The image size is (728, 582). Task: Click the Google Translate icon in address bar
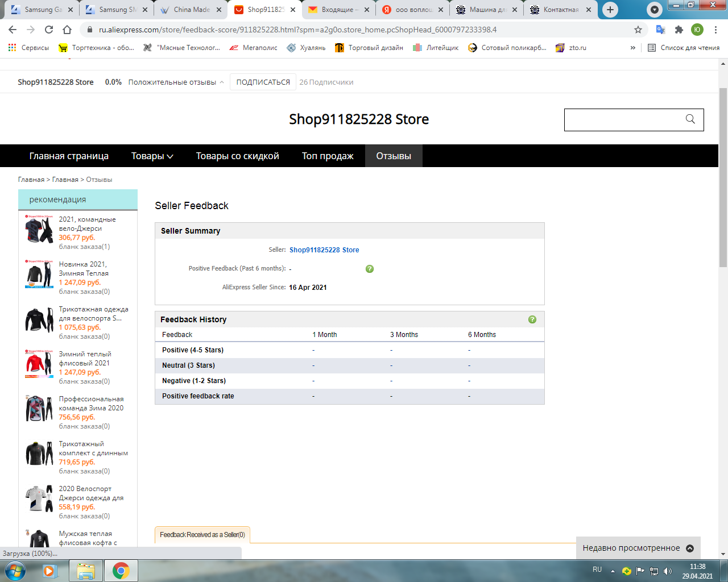coord(660,30)
